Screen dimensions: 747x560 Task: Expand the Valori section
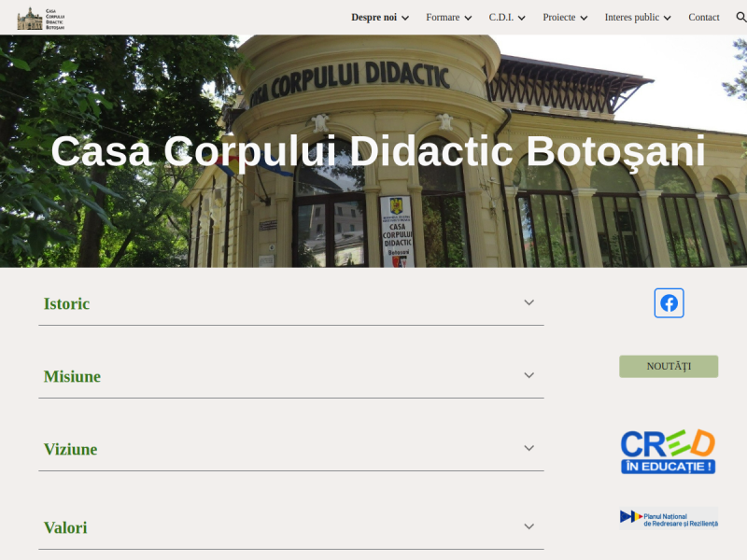[x=529, y=525]
